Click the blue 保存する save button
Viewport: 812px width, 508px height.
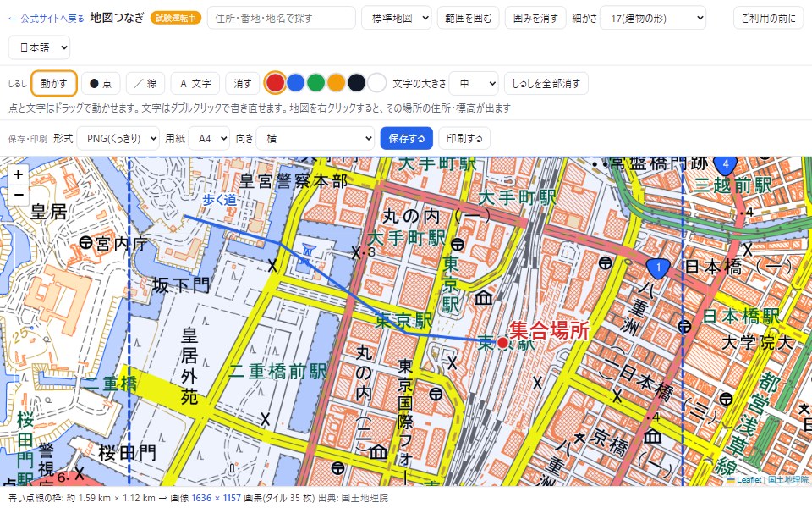[x=407, y=138]
